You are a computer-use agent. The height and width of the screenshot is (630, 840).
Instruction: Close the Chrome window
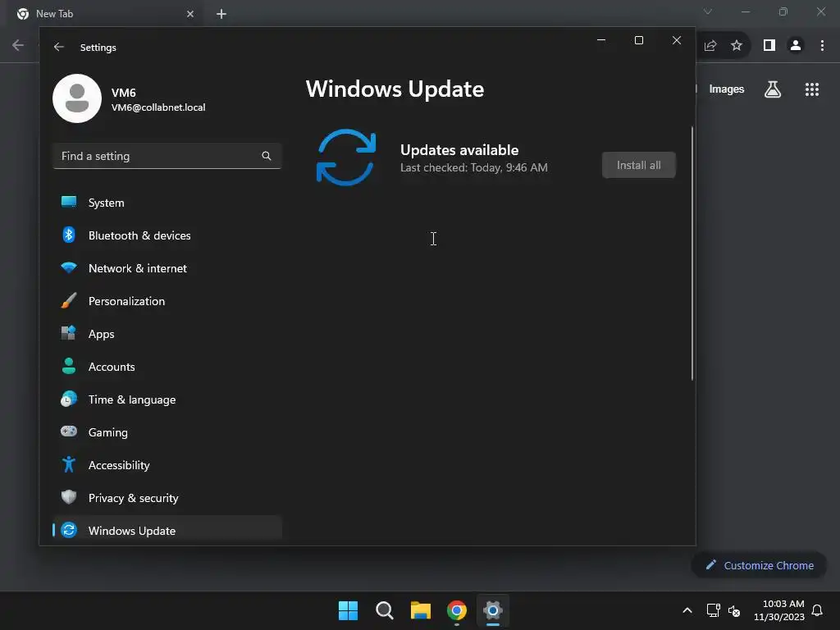(x=820, y=11)
